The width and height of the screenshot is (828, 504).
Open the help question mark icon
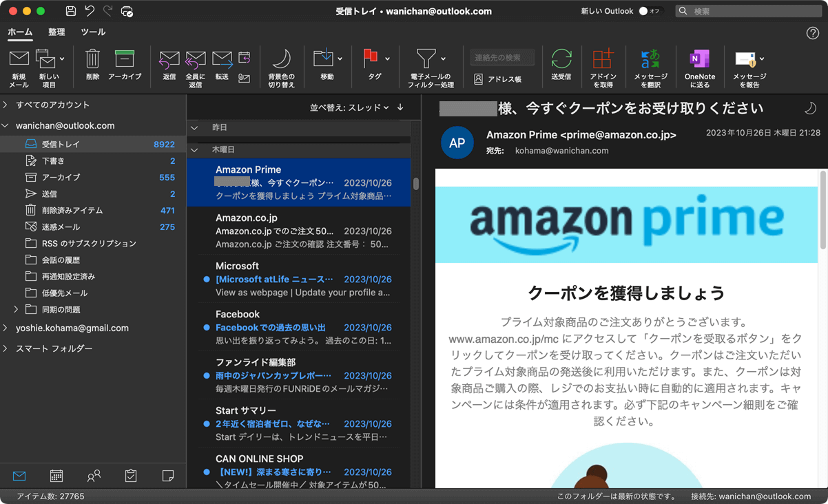tap(812, 33)
